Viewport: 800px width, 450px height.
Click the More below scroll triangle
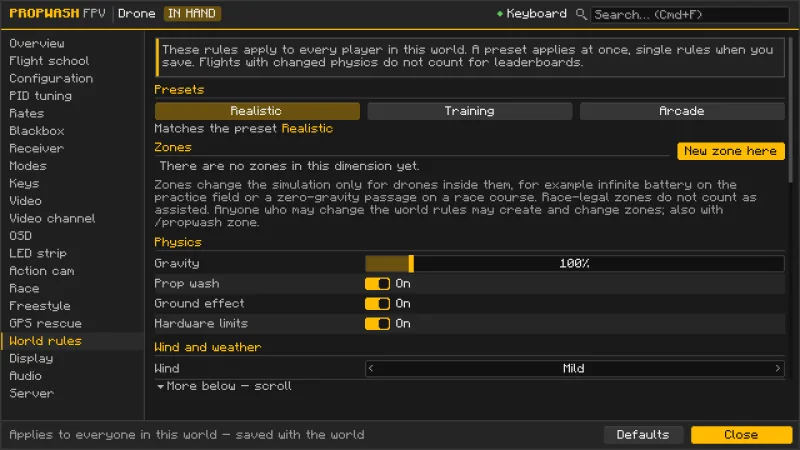click(160, 387)
